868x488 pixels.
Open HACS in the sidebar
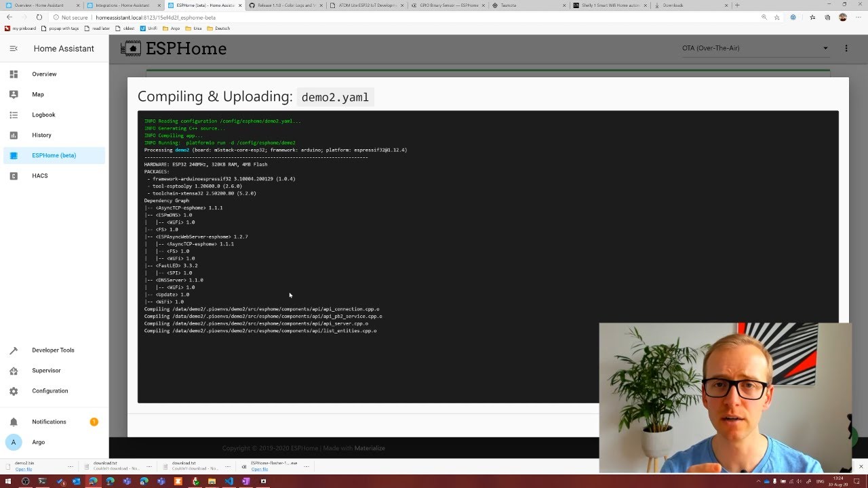tap(54, 176)
